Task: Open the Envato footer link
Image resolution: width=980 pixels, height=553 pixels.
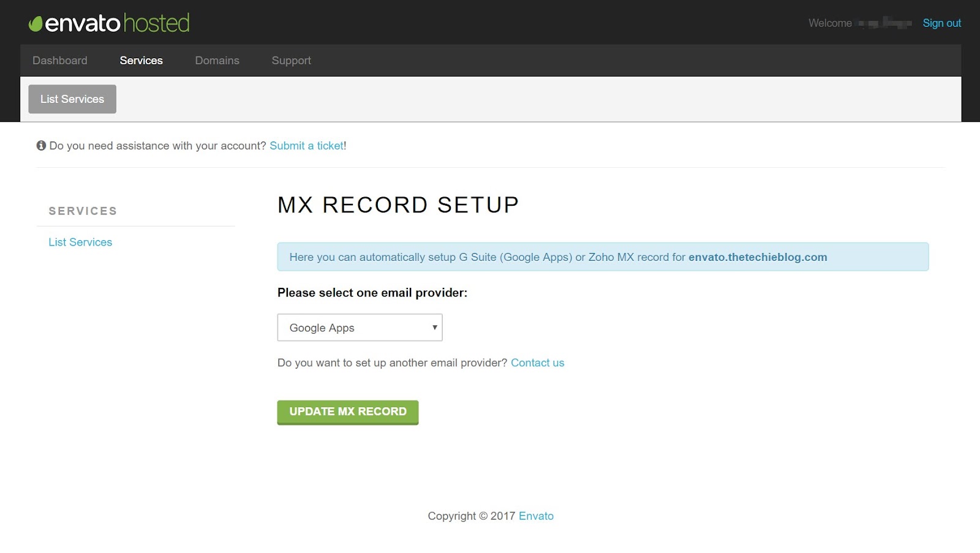Action: 537,516
